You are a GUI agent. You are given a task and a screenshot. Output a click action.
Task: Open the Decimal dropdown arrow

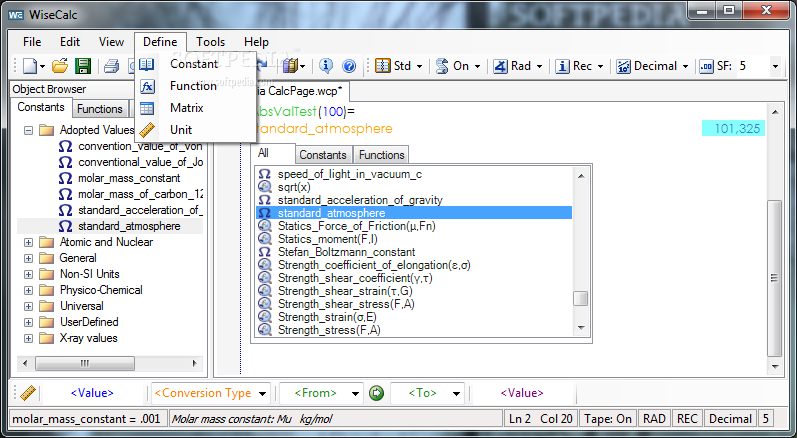(685, 67)
